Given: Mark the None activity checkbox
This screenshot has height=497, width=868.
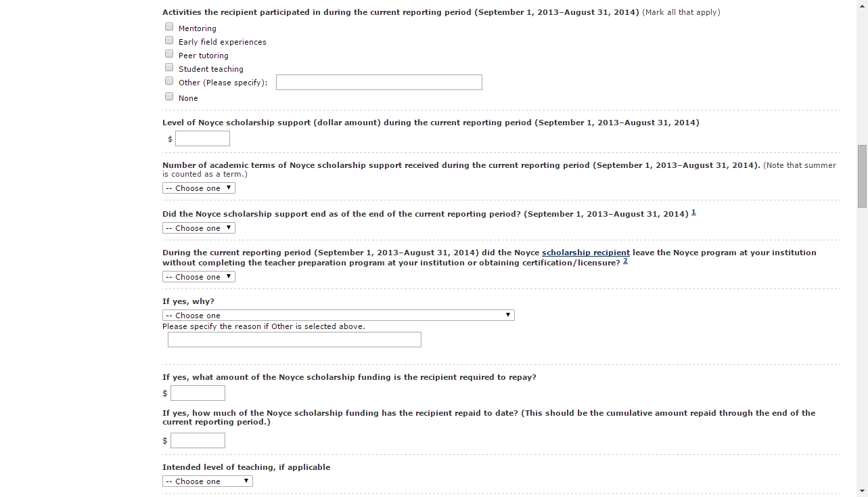Looking at the screenshot, I should pos(169,97).
